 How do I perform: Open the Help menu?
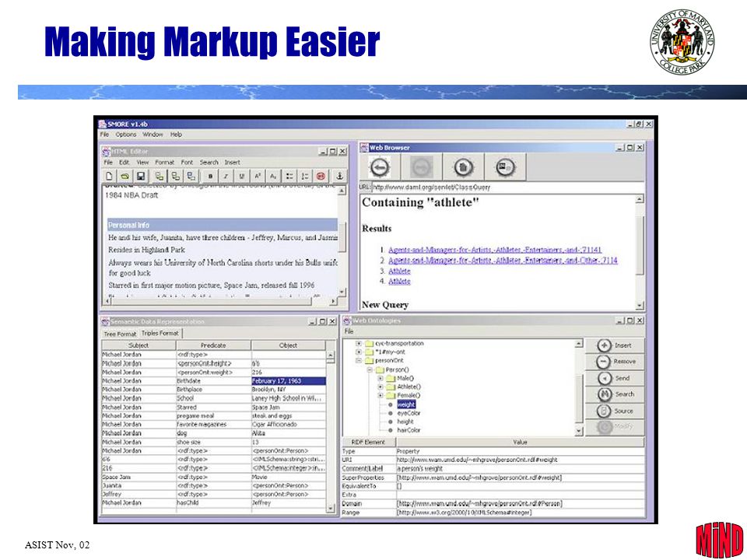[x=177, y=135]
